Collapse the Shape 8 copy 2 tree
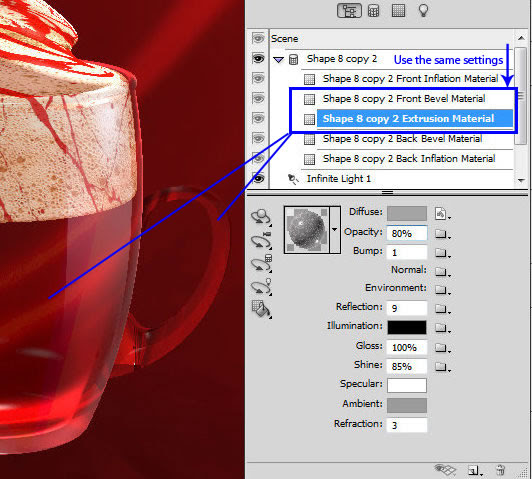 tap(278, 60)
